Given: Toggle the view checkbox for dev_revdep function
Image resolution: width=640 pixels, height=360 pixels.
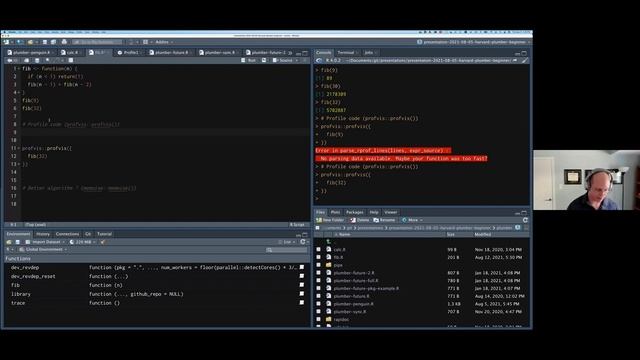Looking at the screenshot, I should click(x=302, y=267).
